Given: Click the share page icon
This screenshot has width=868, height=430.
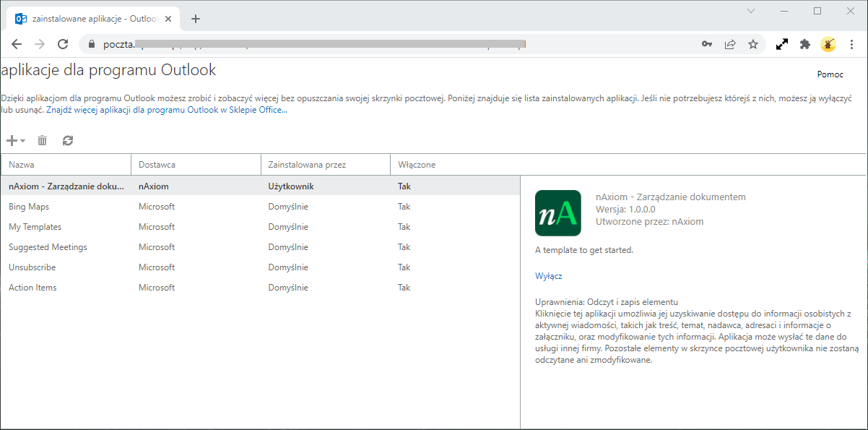Looking at the screenshot, I should point(730,44).
